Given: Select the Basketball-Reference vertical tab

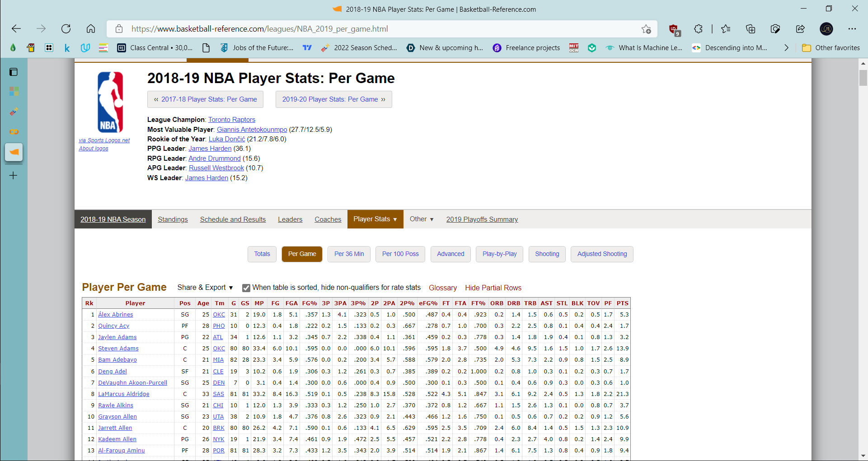Looking at the screenshot, I should tap(14, 152).
